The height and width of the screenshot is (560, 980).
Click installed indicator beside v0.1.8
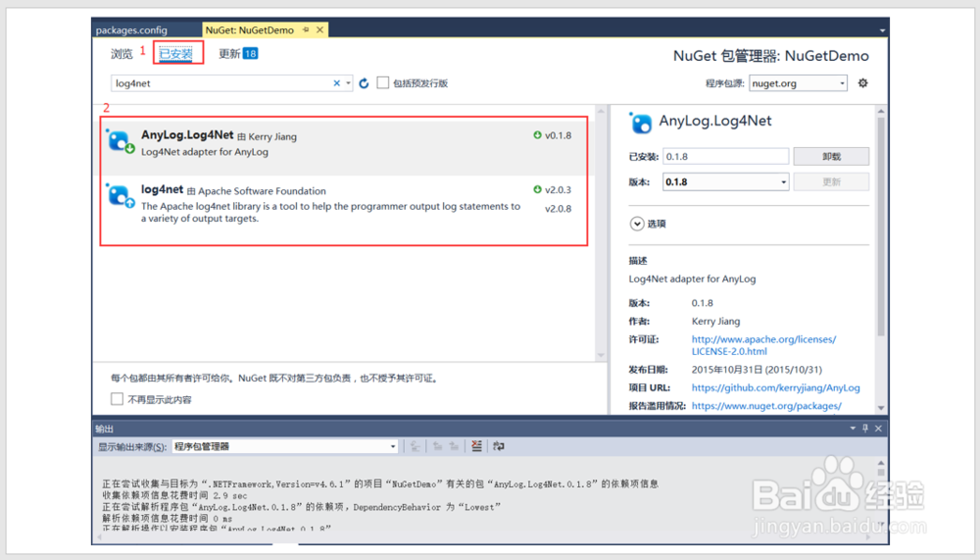[x=537, y=135]
